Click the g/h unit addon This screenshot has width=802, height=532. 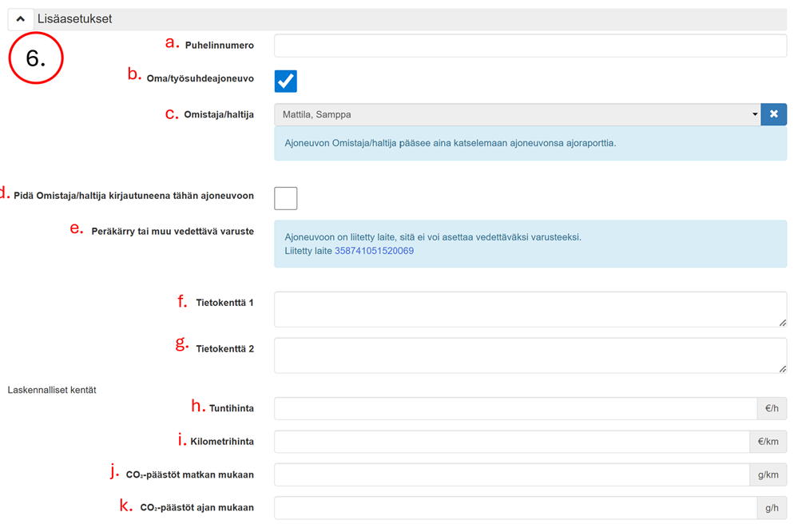pos(772,508)
